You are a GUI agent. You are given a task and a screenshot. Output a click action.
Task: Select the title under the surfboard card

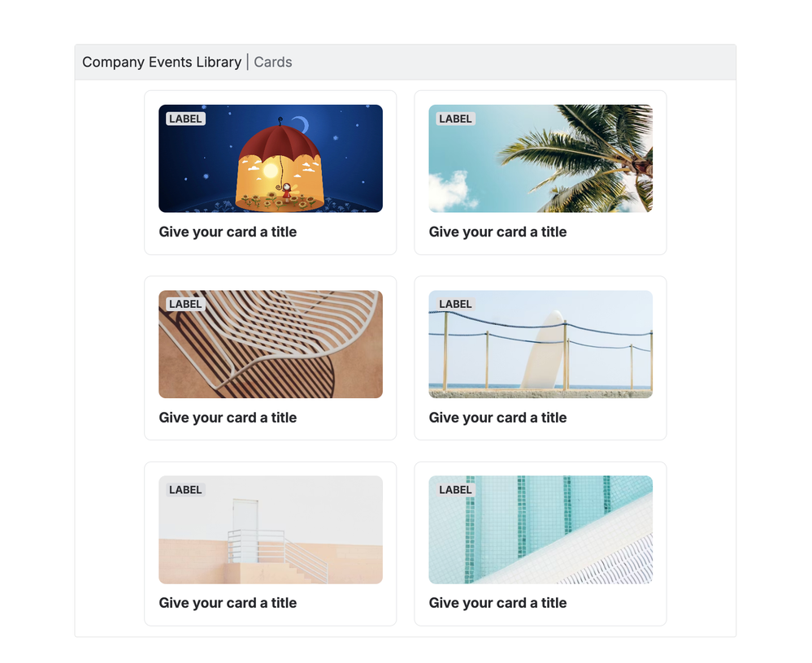pos(497,418)
